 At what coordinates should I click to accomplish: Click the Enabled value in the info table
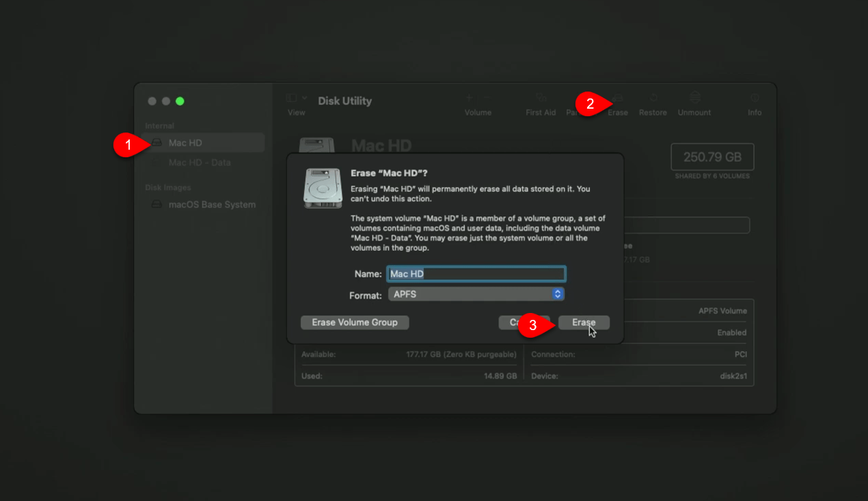732,333
